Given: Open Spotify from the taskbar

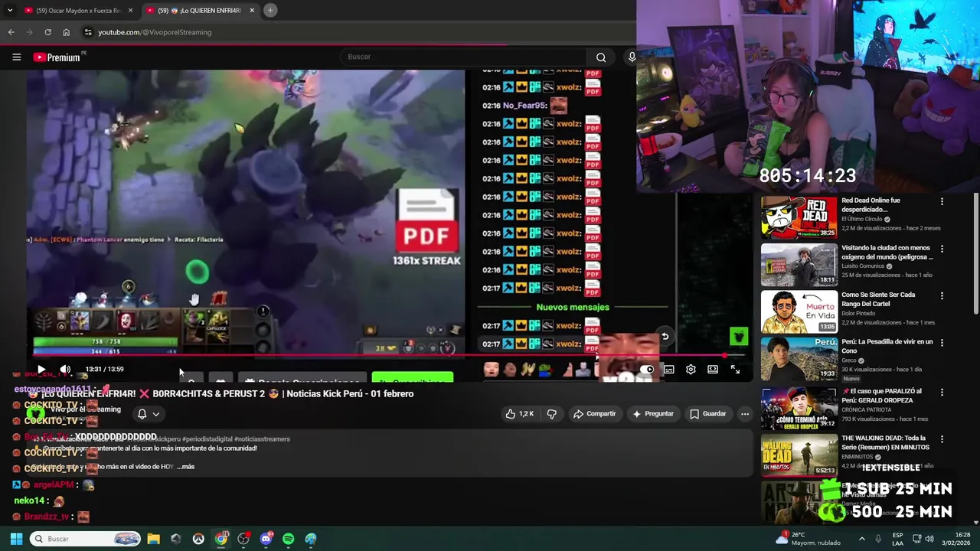Looking at the screenshot, I should [288, 539].
